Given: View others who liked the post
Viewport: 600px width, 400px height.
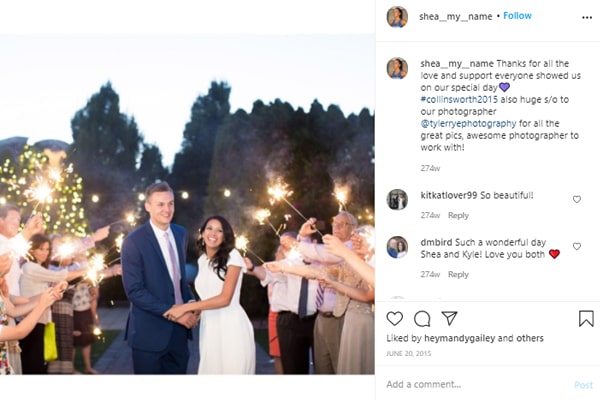Looking at the screenshot, I should pos(532,339).
